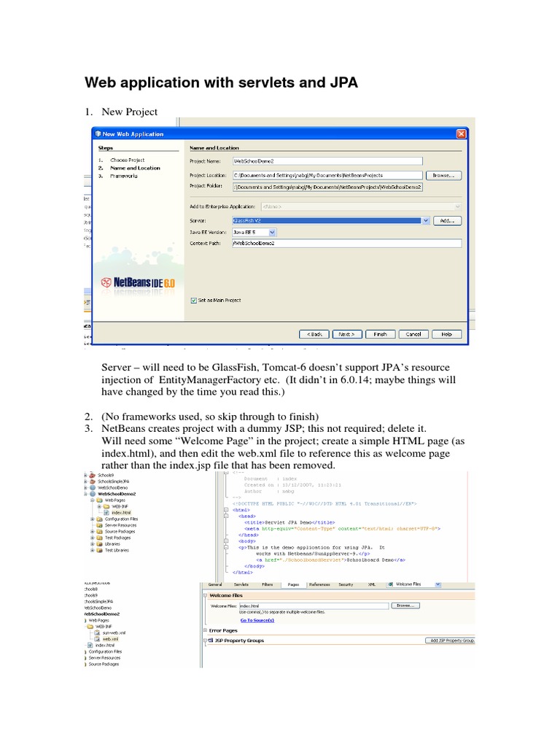Screen dimensions: 560x747
Task: Expand the Source Packages node
Action: click(x=93, y=531)
